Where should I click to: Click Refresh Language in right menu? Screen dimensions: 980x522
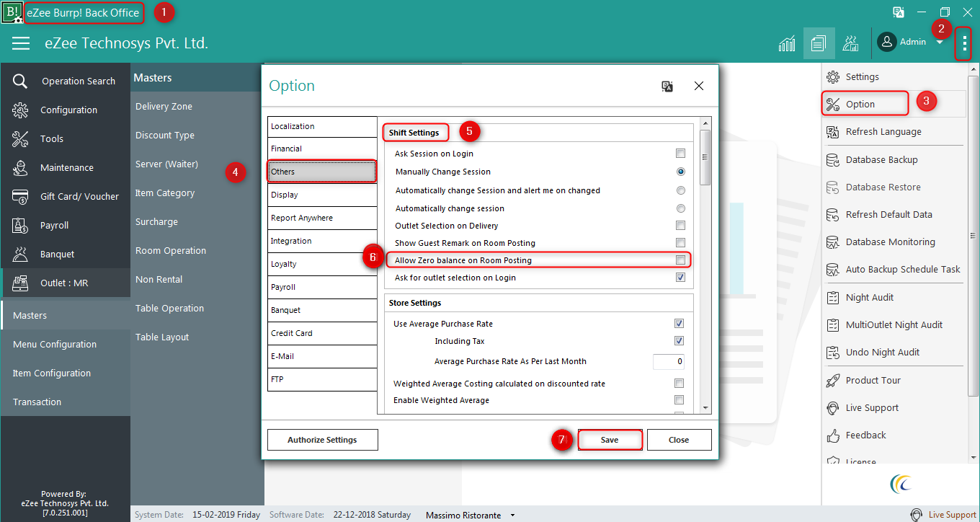(x=894, y=131)
